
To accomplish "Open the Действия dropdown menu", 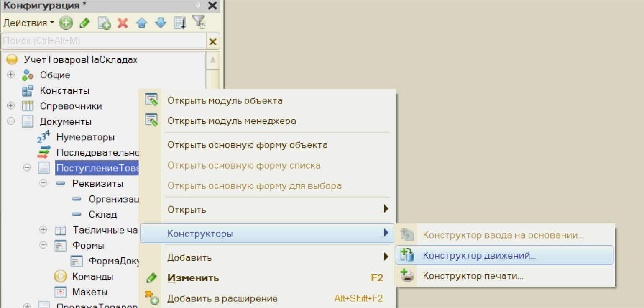I will pyautogui.click(x=28, y=23).
